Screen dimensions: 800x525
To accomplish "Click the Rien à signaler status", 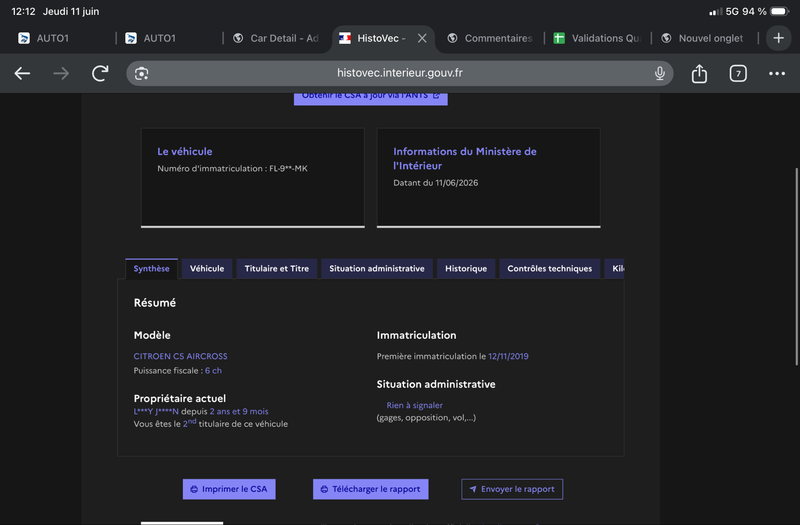I will point(414,405).
